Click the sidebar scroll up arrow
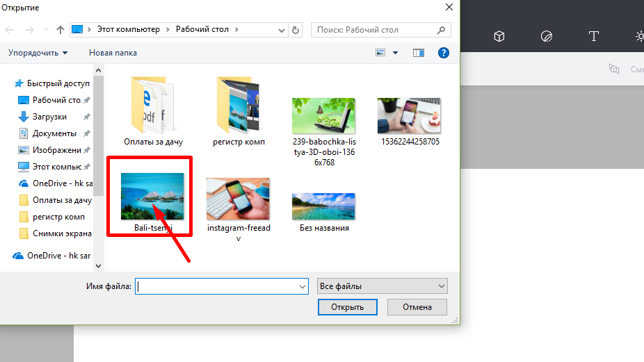The image size is (644, 362). click(98, 71)
